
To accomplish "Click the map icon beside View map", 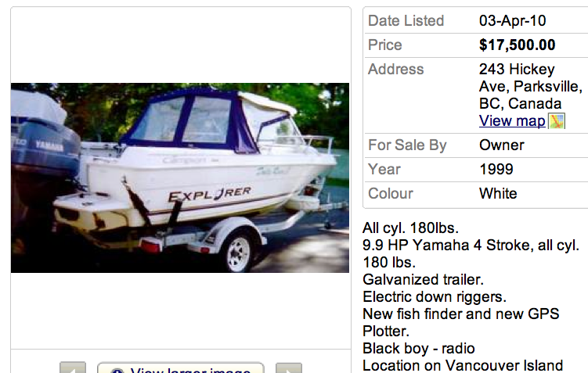I will [x=557, y=121].
